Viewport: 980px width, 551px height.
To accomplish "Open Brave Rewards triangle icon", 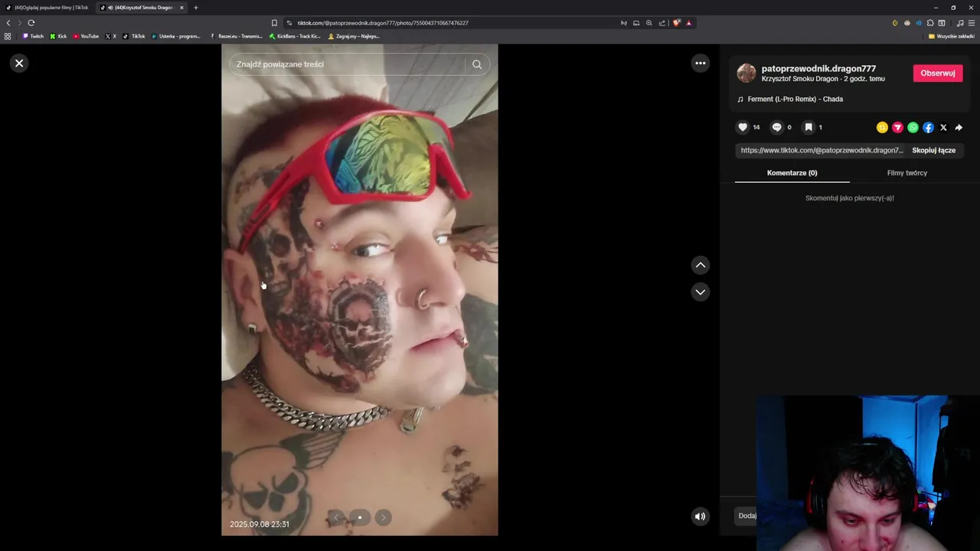I will pos(688,23).
